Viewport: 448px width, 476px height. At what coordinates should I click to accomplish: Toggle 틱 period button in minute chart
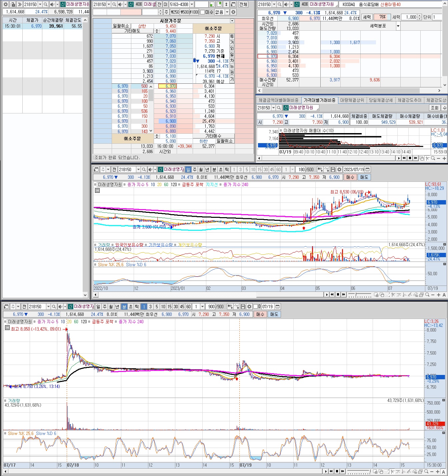137,307
